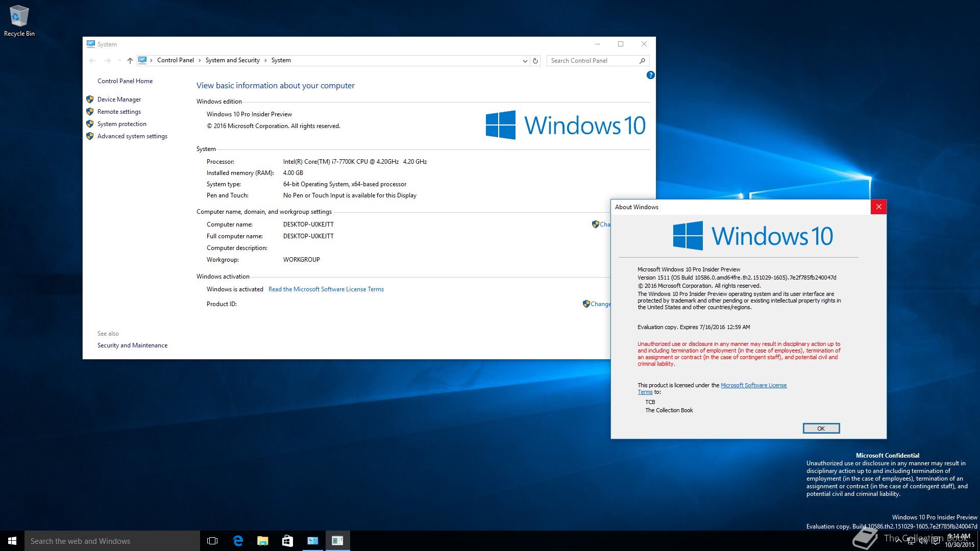This screenshot has height=551, width=980.
Task: Click OK in About Windows dialog
Action: click(821, 429)
